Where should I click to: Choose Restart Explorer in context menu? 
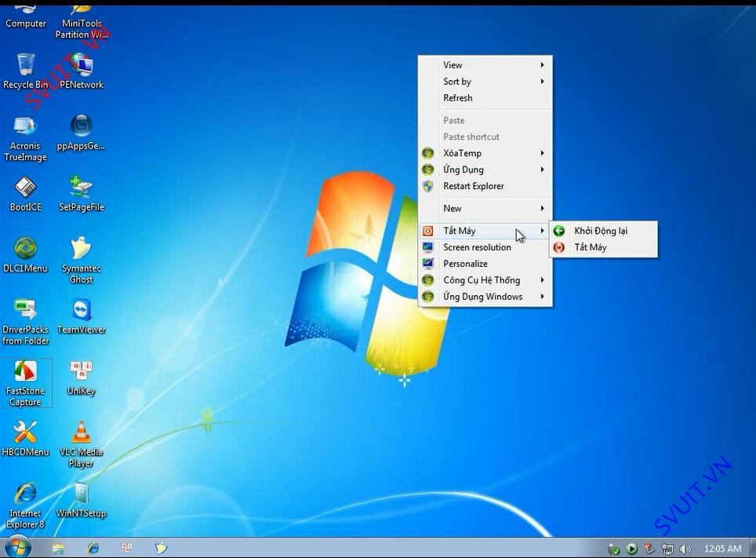[485, 186]
